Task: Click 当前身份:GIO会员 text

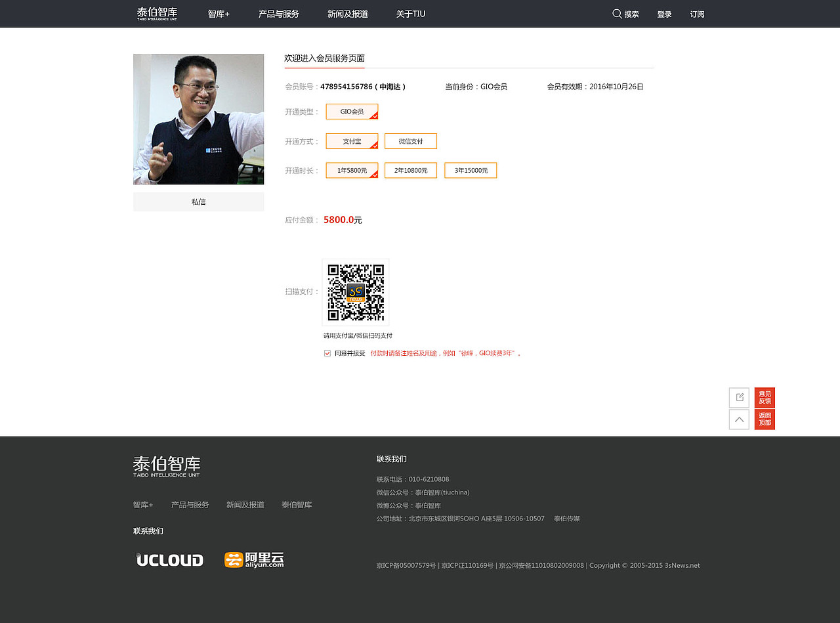Action: coord(476,87)
